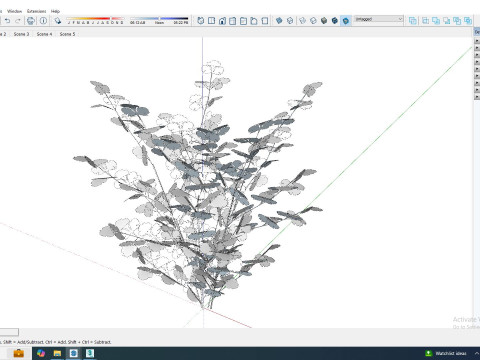Image resolution: width=480 pixels, height=360 pixels.
Task: Open File Explorer from the taskbar
Action: click(x=57, y=353)
